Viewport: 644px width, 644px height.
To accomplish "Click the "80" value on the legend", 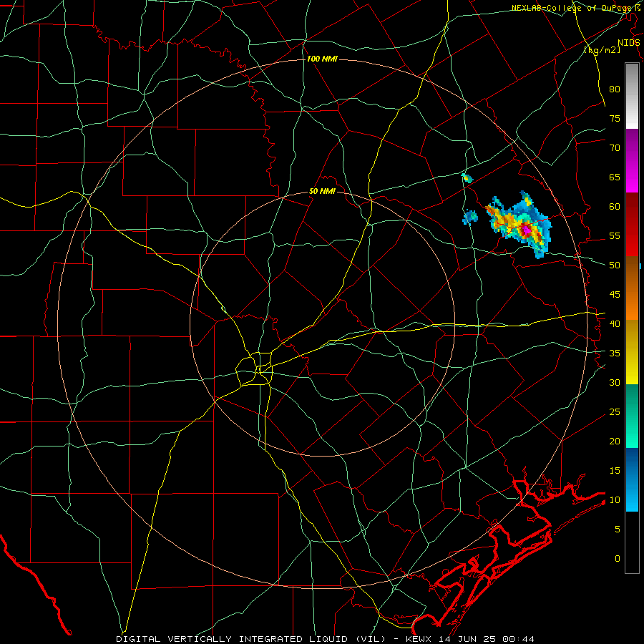I will [615, 89].
